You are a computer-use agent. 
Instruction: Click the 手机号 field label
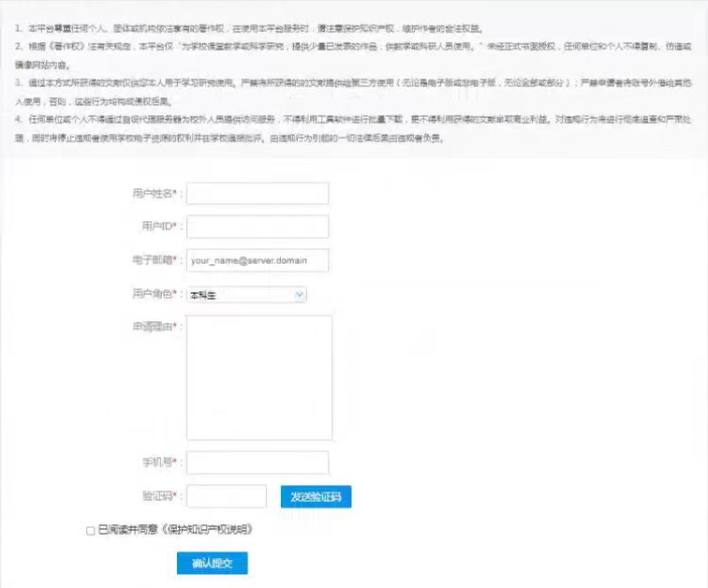[159, 463]
